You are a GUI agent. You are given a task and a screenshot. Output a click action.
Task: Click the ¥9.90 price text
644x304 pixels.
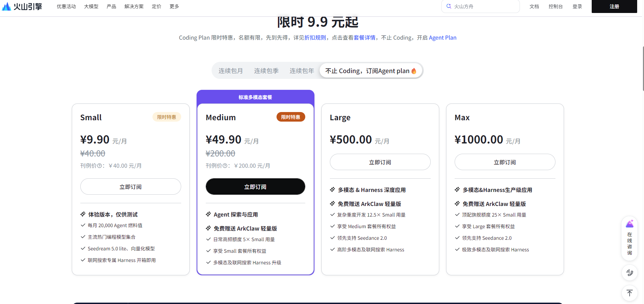(x=95, y=139)
